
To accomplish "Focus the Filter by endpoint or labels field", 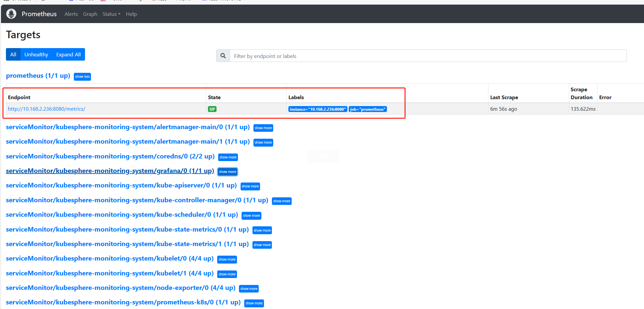I will coord(428,56).
